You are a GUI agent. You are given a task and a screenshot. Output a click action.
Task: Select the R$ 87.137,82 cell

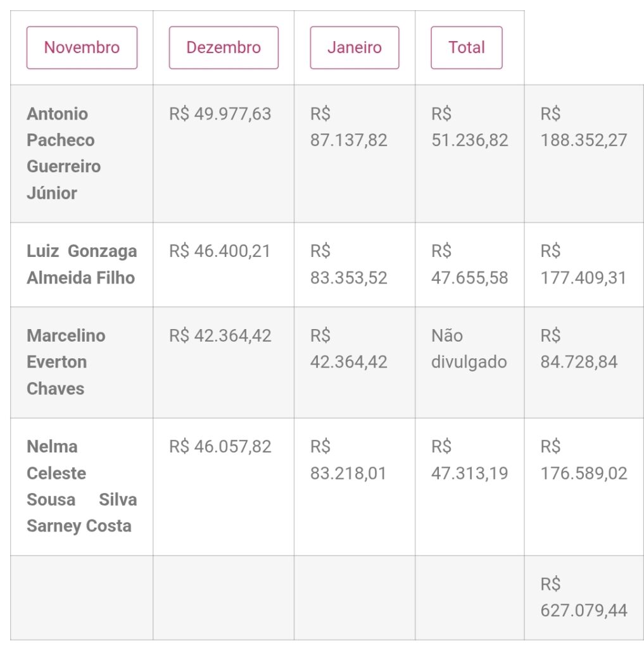pyautogui.click(x=348, y=127)
